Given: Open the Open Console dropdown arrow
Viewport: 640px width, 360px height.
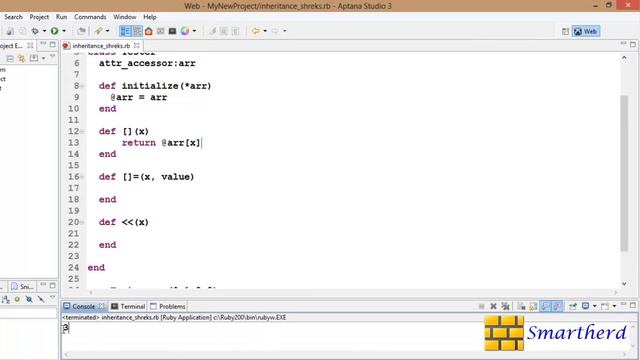Looking at the screenshot, I should tap(614, 306).
